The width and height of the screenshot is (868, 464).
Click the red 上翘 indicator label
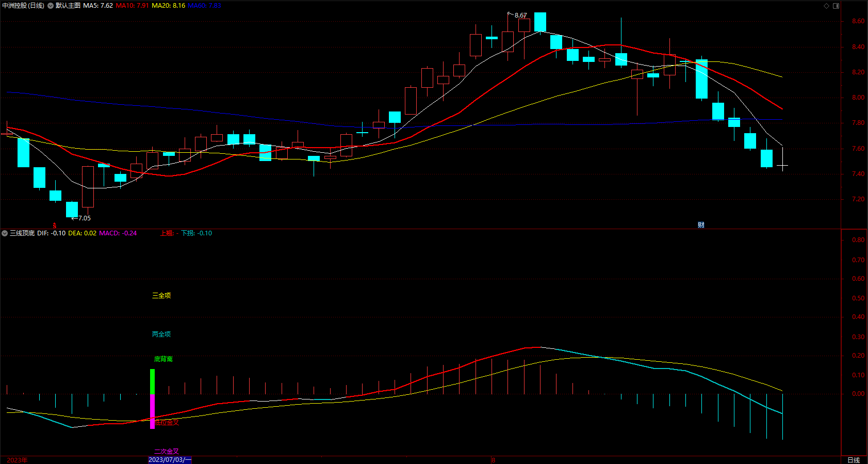coord(169,233)
